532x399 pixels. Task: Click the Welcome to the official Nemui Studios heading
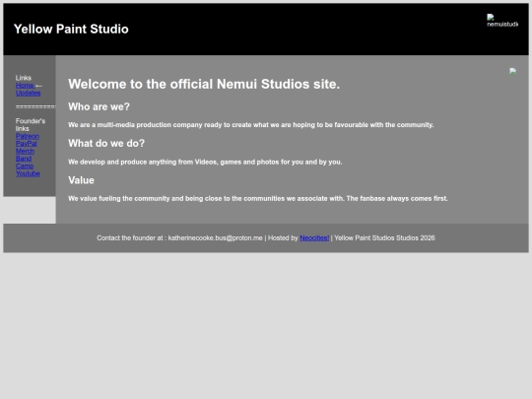(204, 84)
